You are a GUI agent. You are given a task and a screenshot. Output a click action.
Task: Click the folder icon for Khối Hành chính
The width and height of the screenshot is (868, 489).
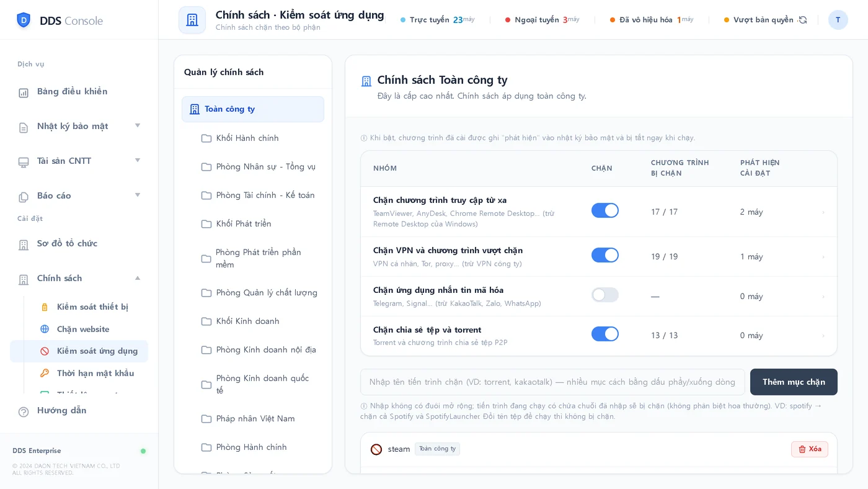click(206, 138)
